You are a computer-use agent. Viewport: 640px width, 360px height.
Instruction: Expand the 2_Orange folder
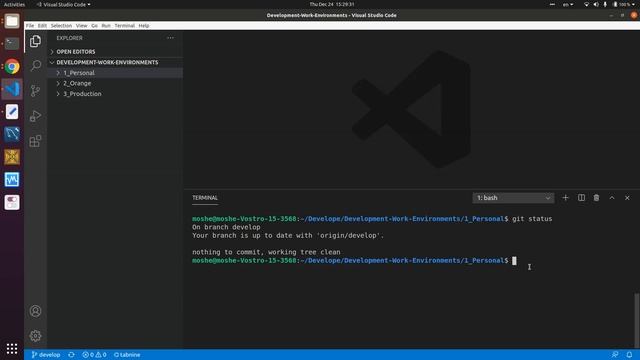(x=116, y=83)
